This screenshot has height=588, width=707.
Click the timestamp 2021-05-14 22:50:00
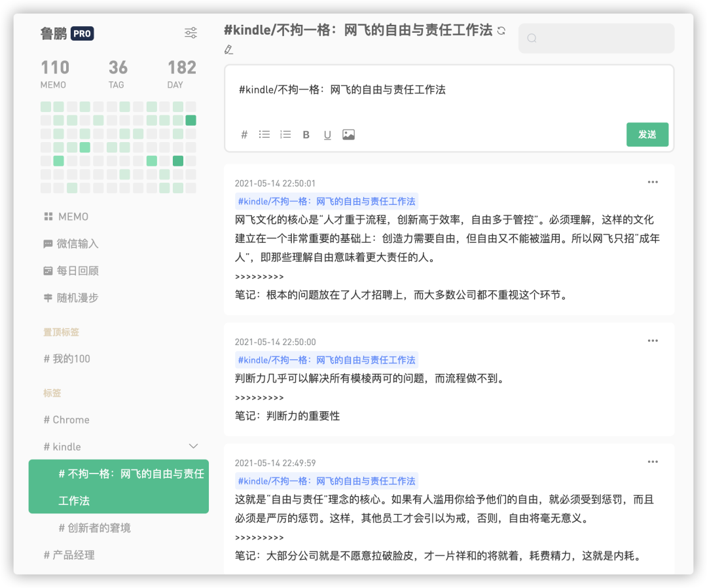(x=275, y=342)
